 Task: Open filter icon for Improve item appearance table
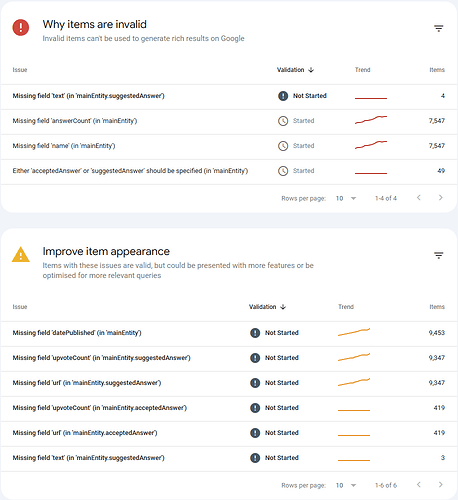click(439, 256)
